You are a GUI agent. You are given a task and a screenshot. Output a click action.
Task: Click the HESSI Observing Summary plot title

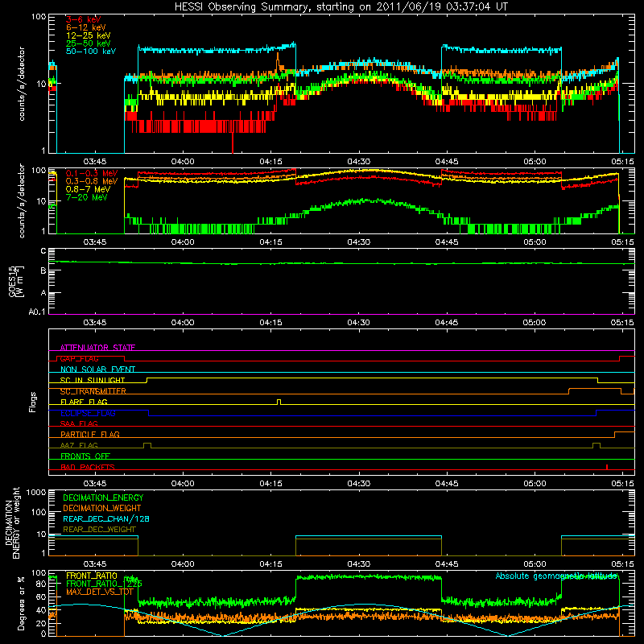[341, 6]
